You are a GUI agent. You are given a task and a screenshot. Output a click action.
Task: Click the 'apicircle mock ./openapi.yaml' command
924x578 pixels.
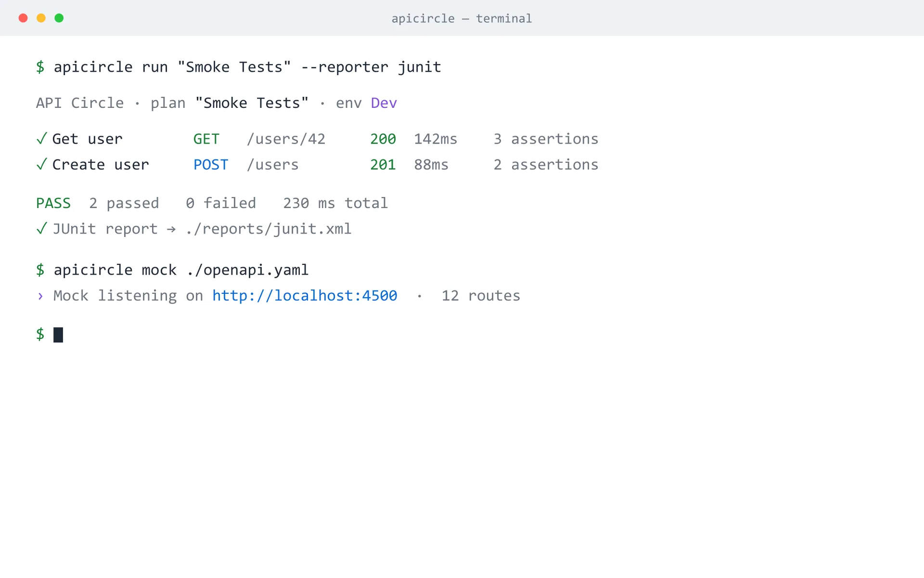(x=181, y=270)
